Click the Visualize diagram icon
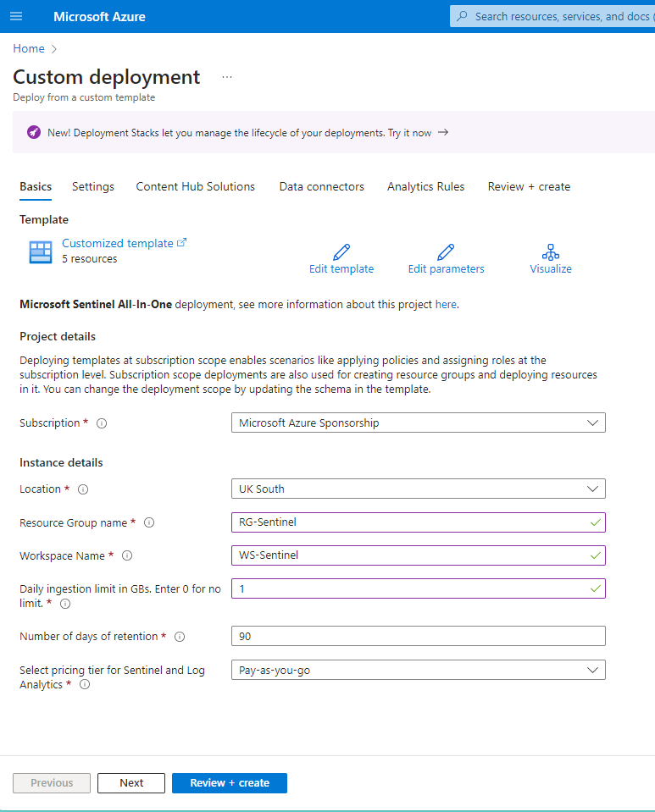This screenshot has height=812, width=655. click(x=550, y=252)
